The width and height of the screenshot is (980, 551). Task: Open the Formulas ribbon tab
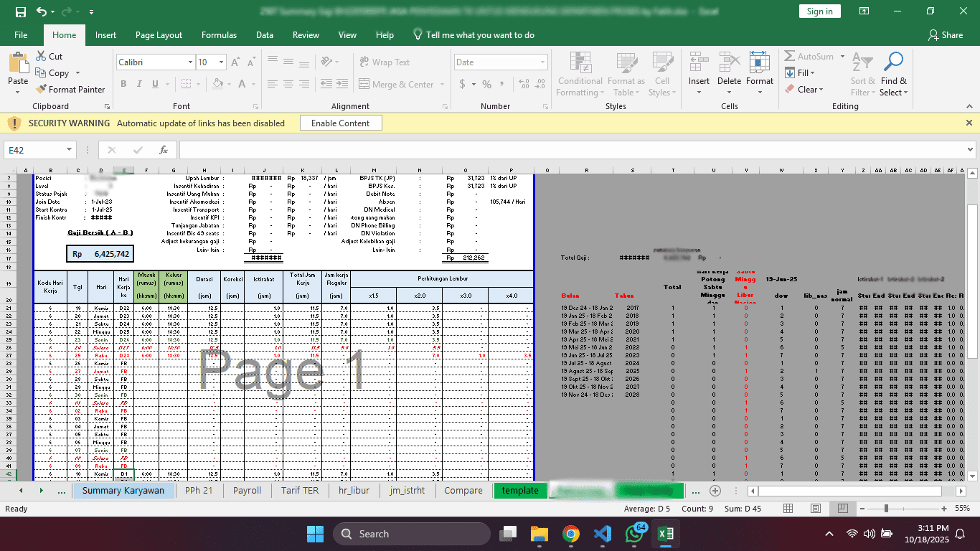[x=219, y=35]
